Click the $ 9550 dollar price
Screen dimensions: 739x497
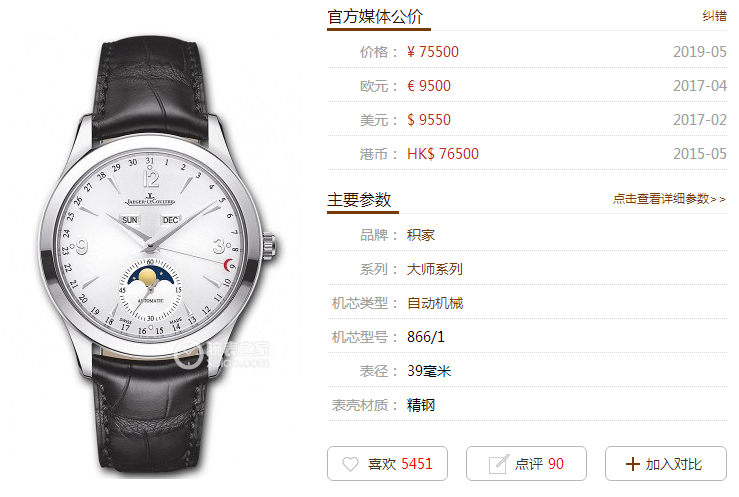coord(429,120)
